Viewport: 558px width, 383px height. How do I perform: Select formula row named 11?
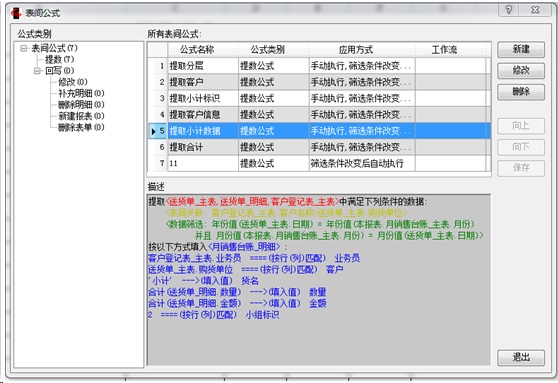coord(319,163)
